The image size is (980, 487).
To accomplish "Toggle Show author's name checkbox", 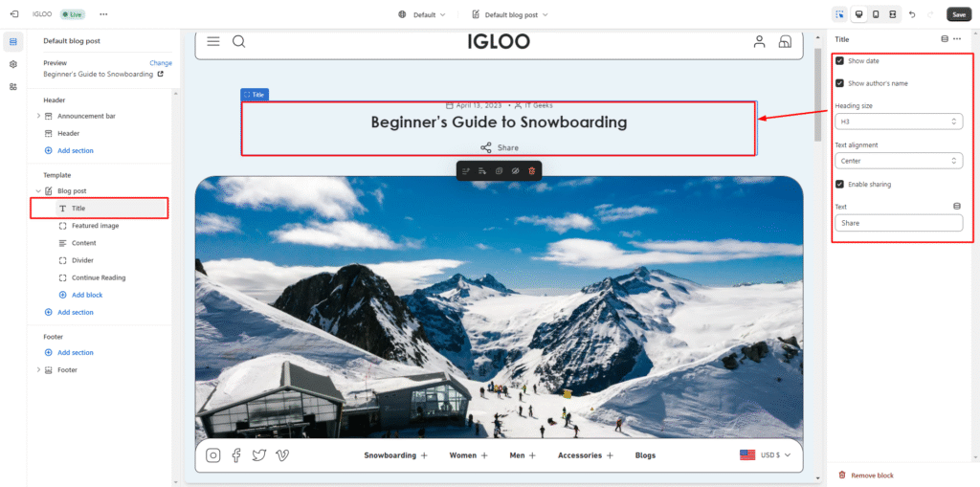I will click(x=839, y=83).
